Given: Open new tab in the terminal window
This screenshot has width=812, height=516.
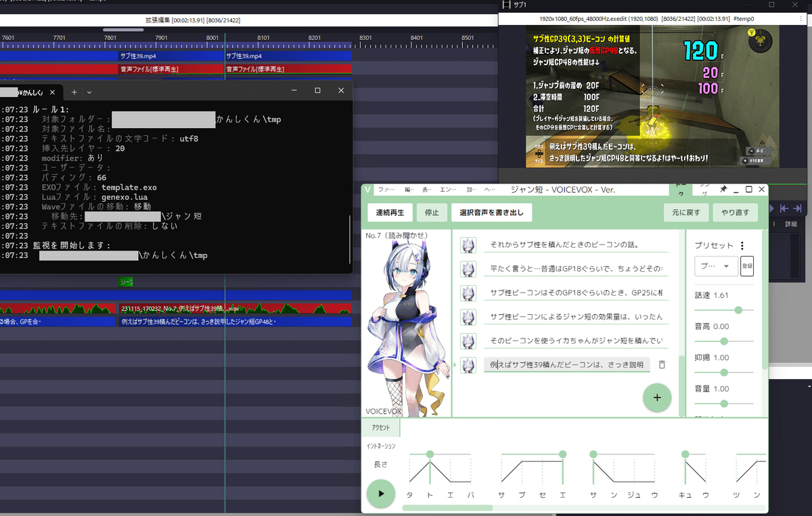Looking at the screenshot, I should pos(74,91).
